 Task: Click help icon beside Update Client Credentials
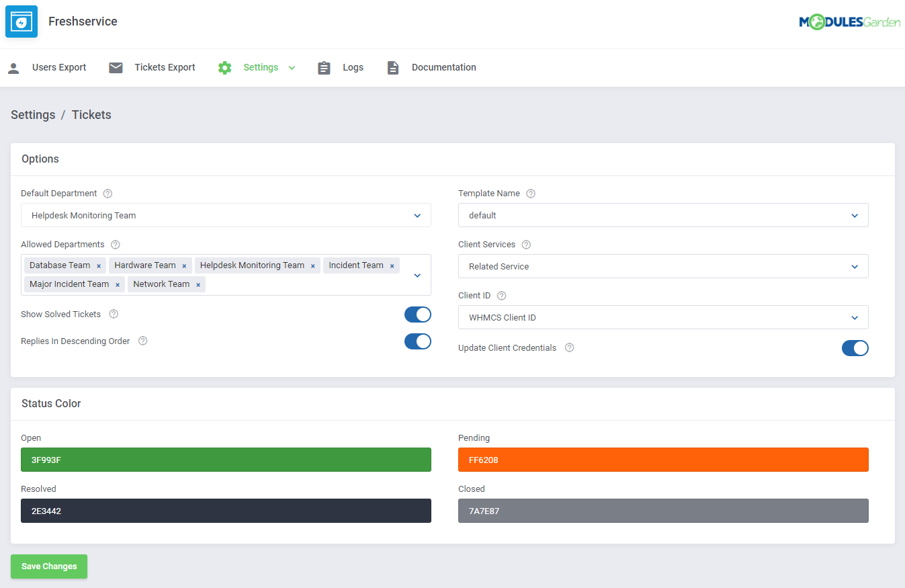tap(569, 348)
